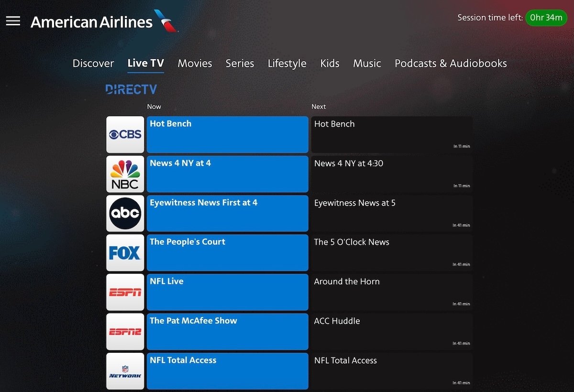The width and height of the screenshot is (574, 392).
Task: Watch NFL Total Access now playing
Action: pos(228,371)
